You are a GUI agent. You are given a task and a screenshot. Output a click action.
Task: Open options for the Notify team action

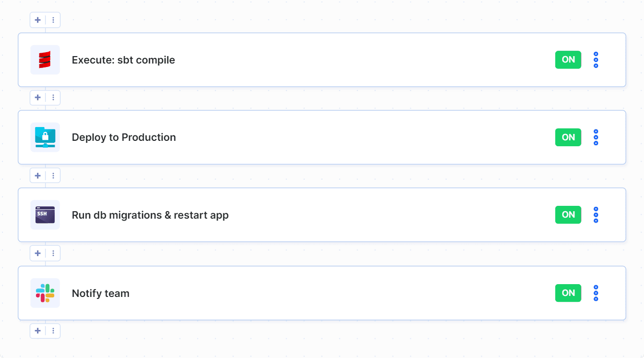click(596, 293)
